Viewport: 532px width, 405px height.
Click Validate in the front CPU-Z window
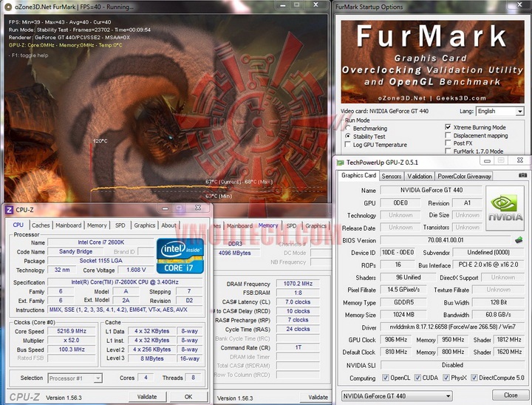click(147, 397)
